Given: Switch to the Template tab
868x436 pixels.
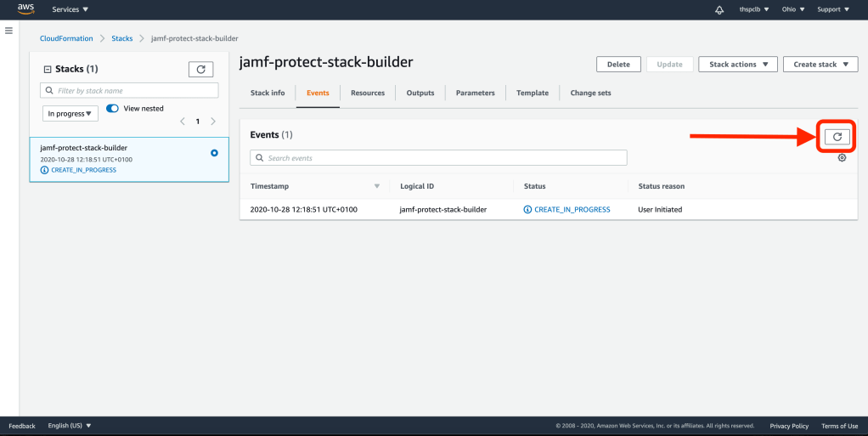Looking at the screenshot, I should point(533,93).
